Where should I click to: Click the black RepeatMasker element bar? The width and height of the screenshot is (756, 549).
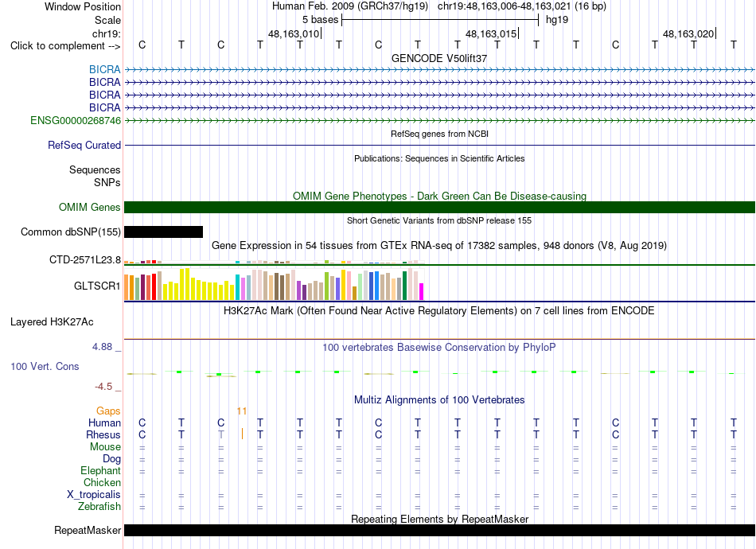click(439, 530)
